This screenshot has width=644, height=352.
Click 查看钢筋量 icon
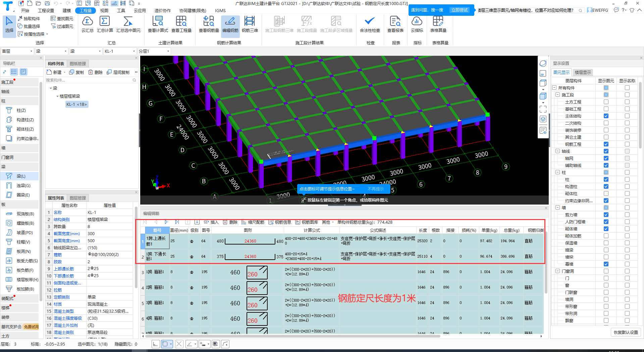[209, 24]
